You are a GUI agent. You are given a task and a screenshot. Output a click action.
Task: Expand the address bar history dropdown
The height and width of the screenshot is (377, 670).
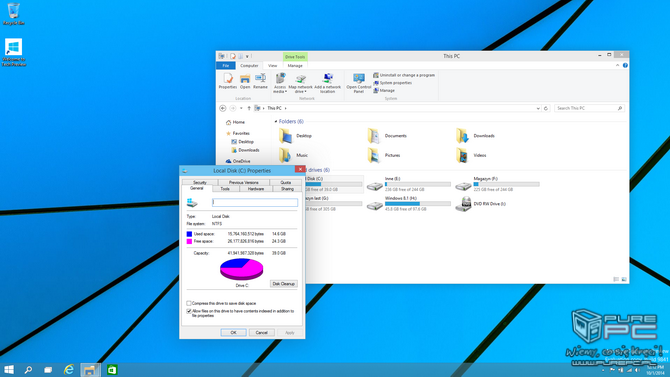pyautogui.click(x=538, y=109)
